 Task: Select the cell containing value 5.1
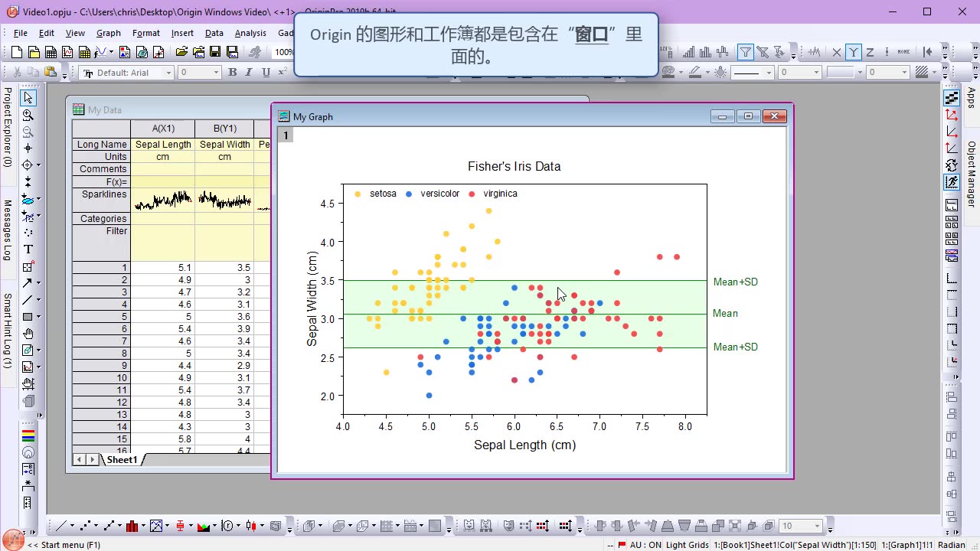163,267
